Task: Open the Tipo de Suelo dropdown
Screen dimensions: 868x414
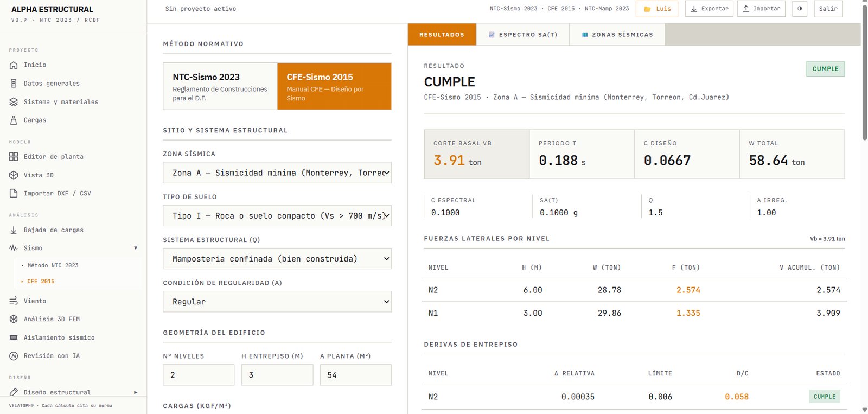Action: (x=277, y=215)
